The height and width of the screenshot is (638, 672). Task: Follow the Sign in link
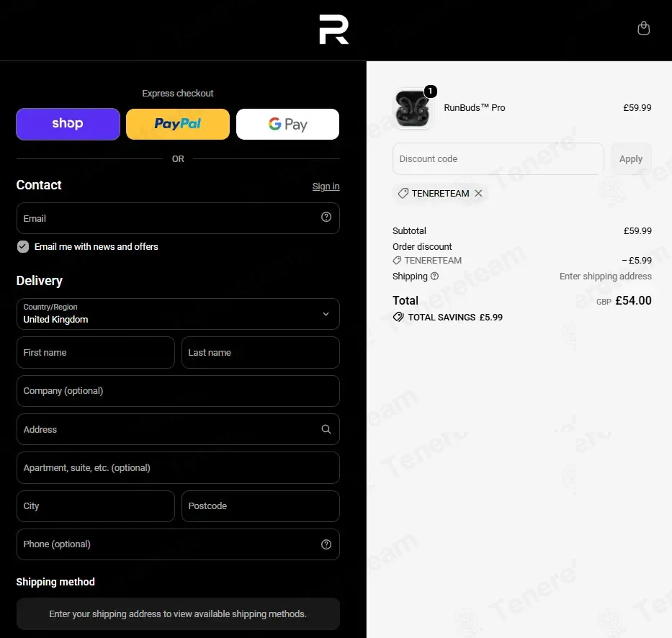(326, 187)
